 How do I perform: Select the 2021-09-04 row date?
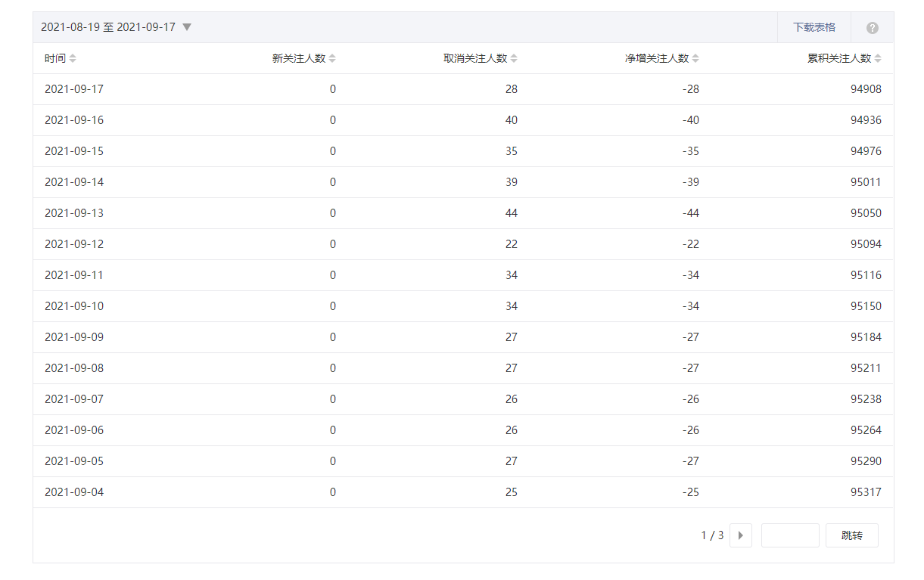click(74, 492)
